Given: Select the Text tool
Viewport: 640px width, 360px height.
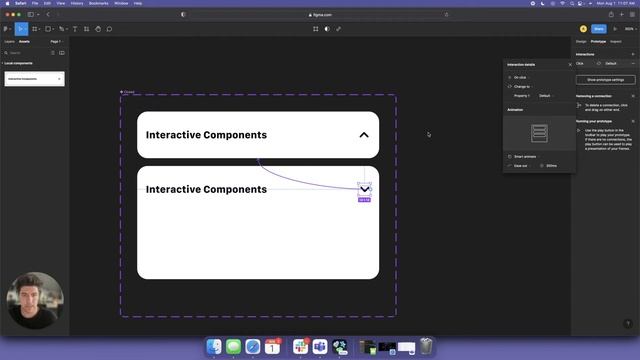Looking at the screenshot, I should tap(75, 29).
